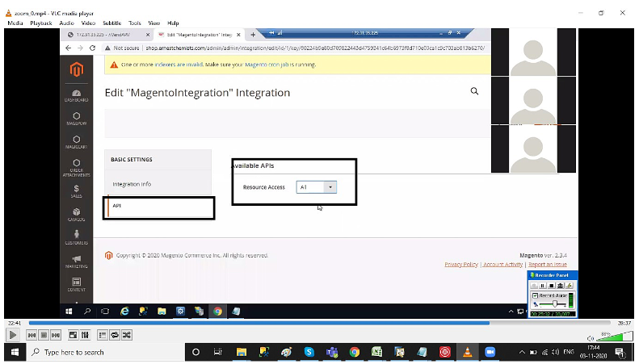This screenshot has height=364, width=639.
Task: Open Content in Magento sidebar
Action: 76,285
